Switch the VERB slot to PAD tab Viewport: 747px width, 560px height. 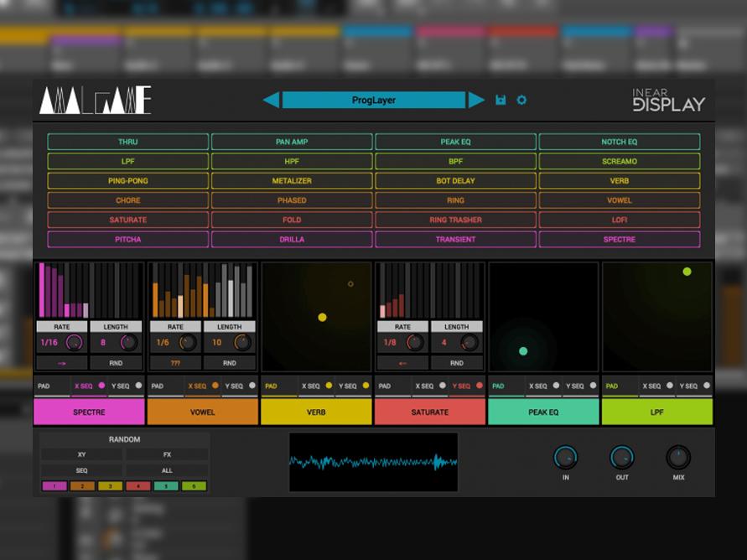[271, 386]
